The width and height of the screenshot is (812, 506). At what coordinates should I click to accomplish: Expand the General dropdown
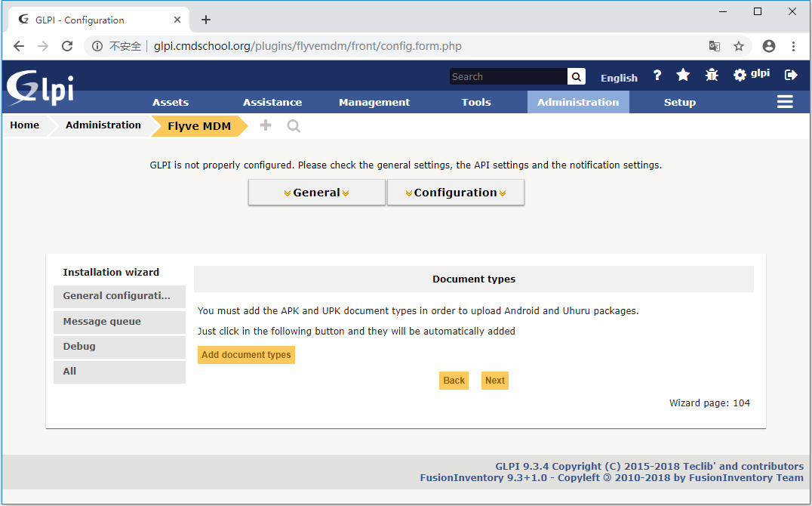pos(317,193)
